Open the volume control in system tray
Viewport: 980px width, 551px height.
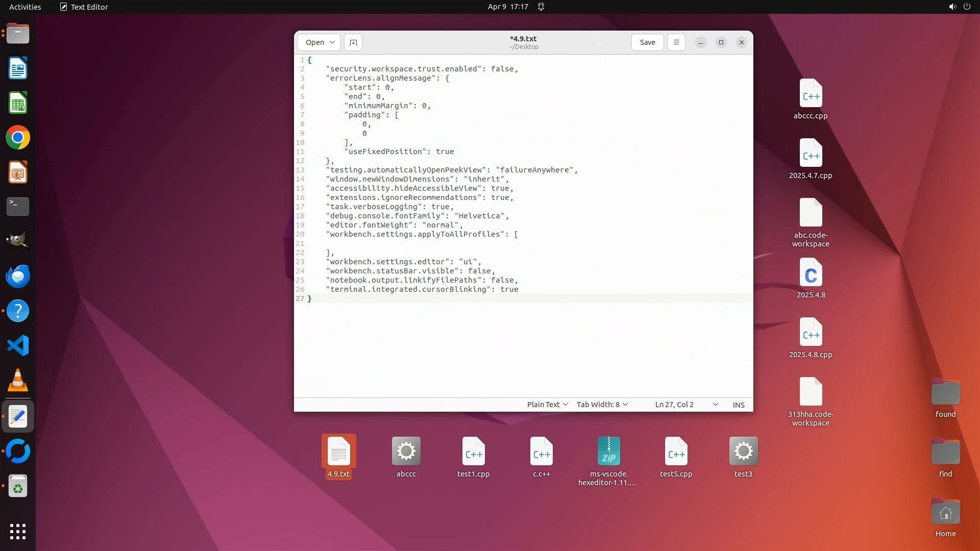[952, 7]
